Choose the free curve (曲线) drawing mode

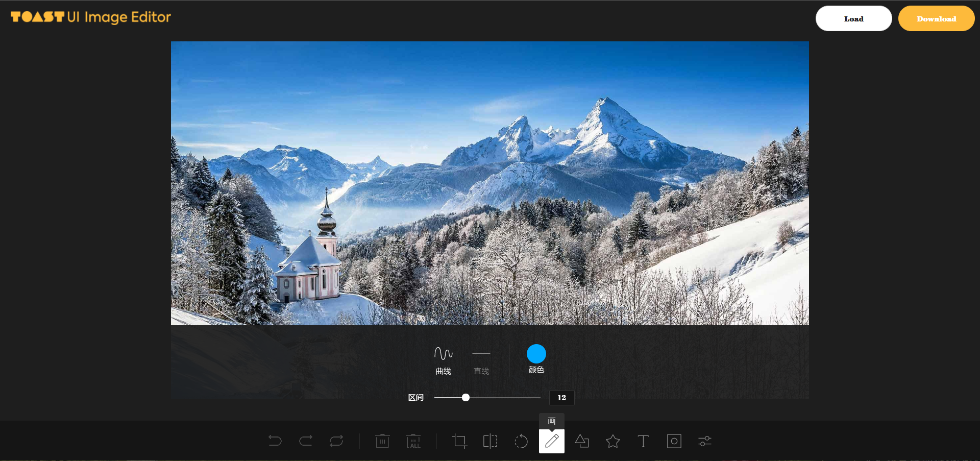(443, 360)
